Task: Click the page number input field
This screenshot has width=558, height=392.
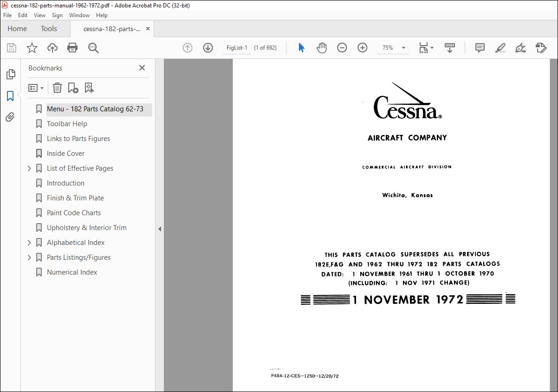Action: pyautogui.click(x=237, y=48)
